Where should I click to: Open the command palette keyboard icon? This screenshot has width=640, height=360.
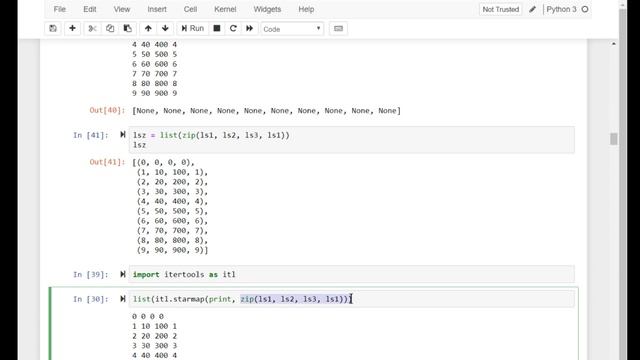coord(338,29)
